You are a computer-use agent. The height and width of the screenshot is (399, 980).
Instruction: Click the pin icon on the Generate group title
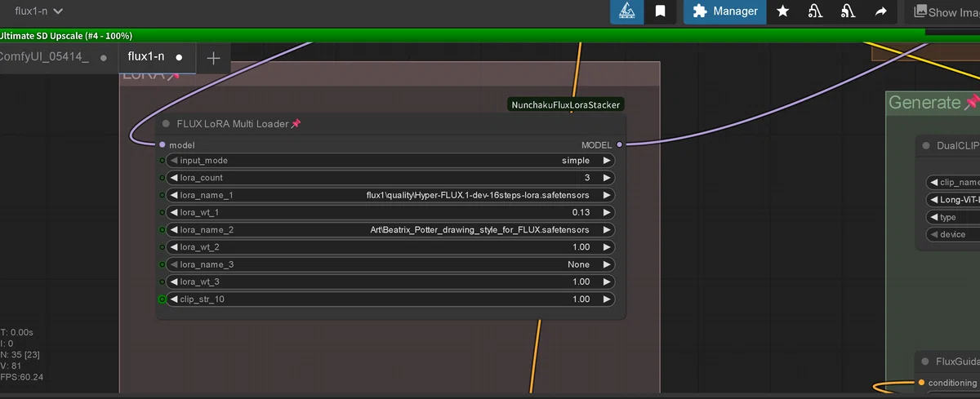[x=971, y=103]
